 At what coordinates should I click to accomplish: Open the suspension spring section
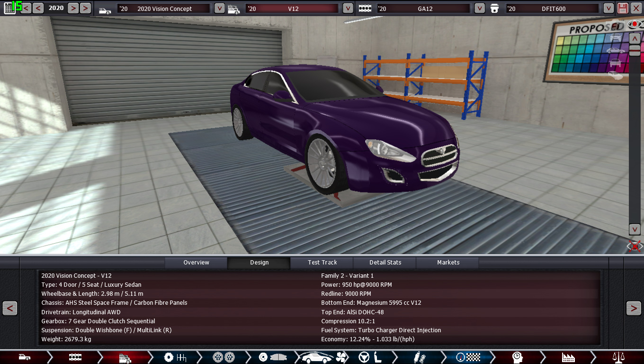click(x=418, y=357)
